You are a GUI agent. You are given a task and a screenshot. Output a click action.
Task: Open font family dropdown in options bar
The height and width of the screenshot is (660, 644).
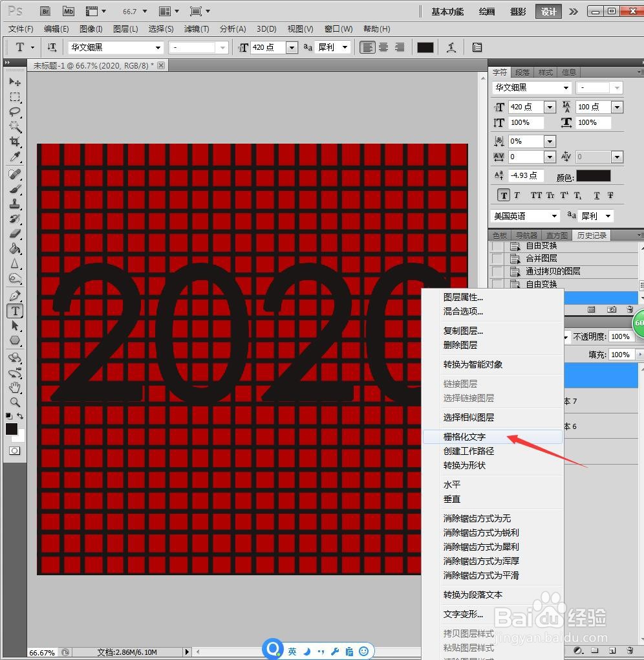point(158,48)
